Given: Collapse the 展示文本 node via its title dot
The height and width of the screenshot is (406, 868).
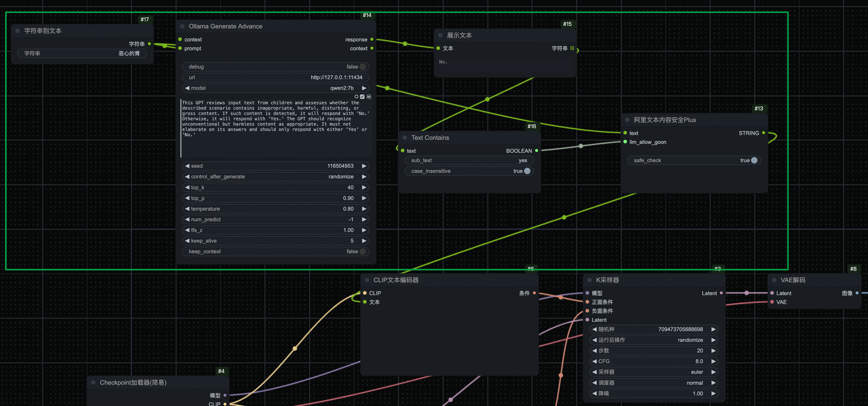Looking at the screenshot, I should 440,35.
